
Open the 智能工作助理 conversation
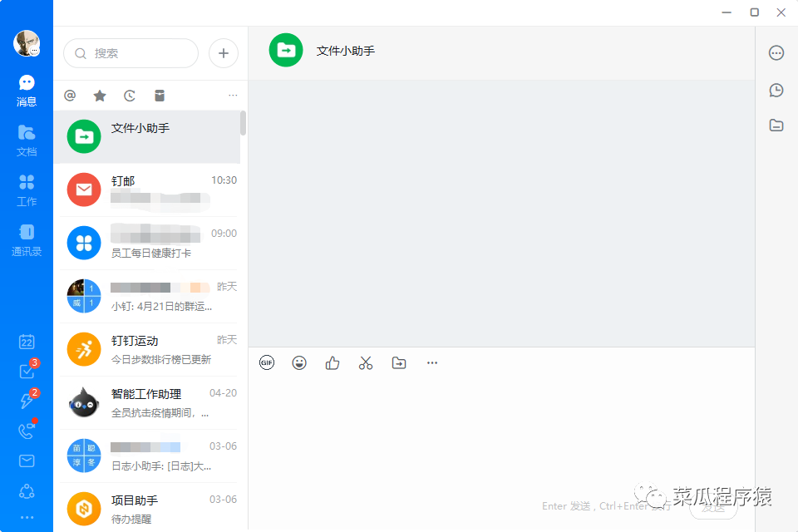click(x=146, y=402)
